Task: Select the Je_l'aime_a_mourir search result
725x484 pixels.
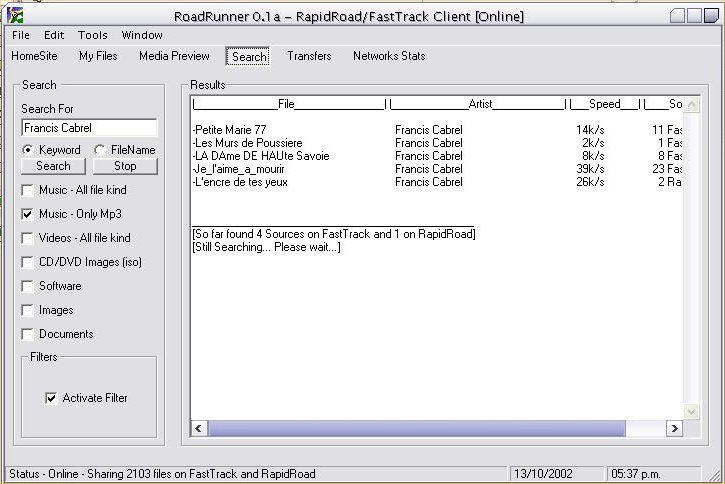Action: tap(235, 169)
